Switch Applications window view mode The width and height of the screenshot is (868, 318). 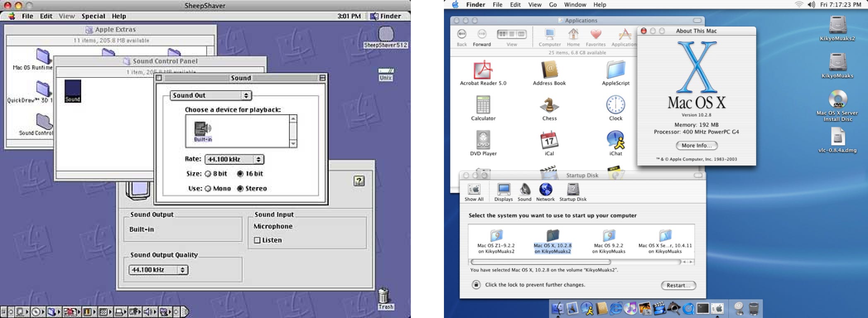[511, 34]
